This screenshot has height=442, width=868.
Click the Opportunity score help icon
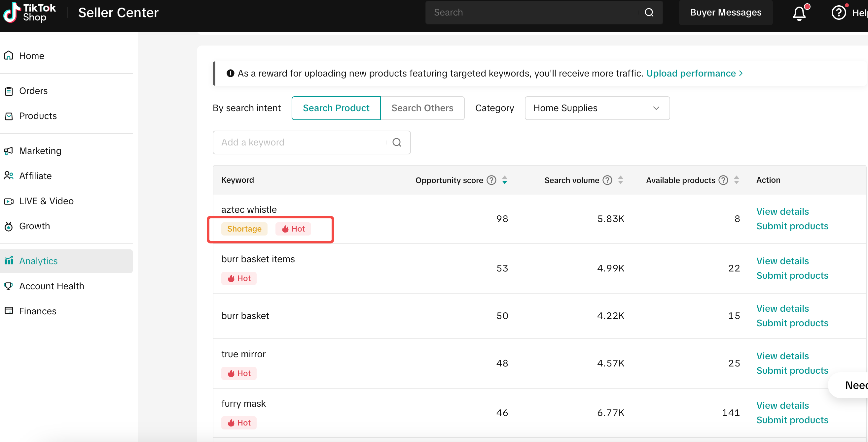tap(491, 180)
